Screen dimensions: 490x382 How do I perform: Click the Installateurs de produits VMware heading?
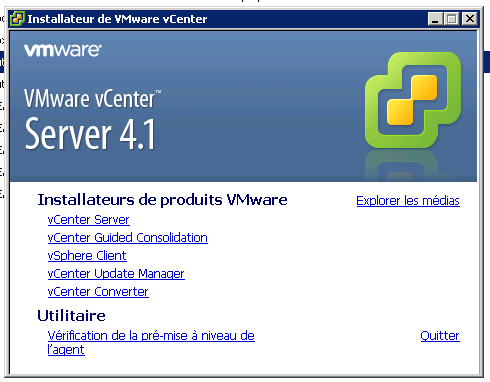tap(162, 200)
